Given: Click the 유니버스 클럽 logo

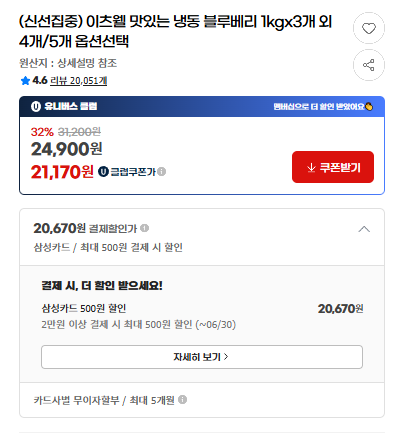Looking at the screenshot, I should (x=64, y=106).
